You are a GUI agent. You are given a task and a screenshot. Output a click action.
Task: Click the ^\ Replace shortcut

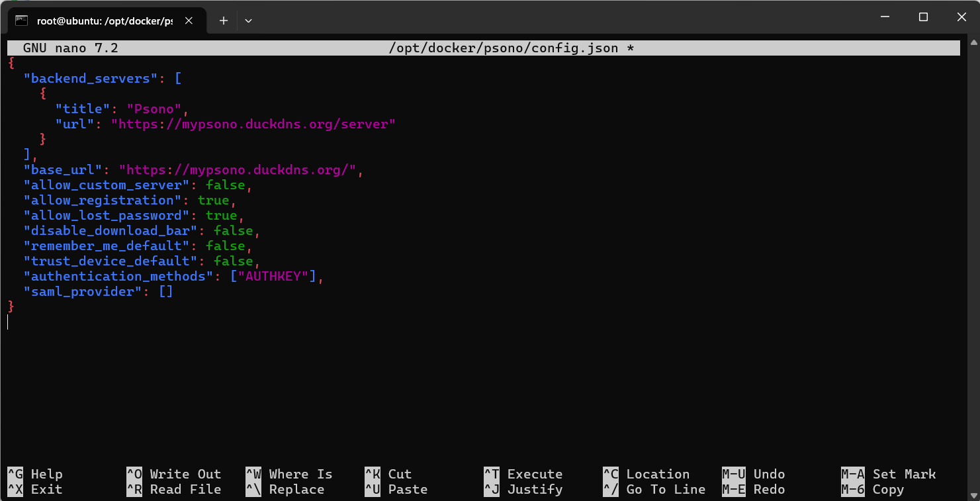(285, 489)
